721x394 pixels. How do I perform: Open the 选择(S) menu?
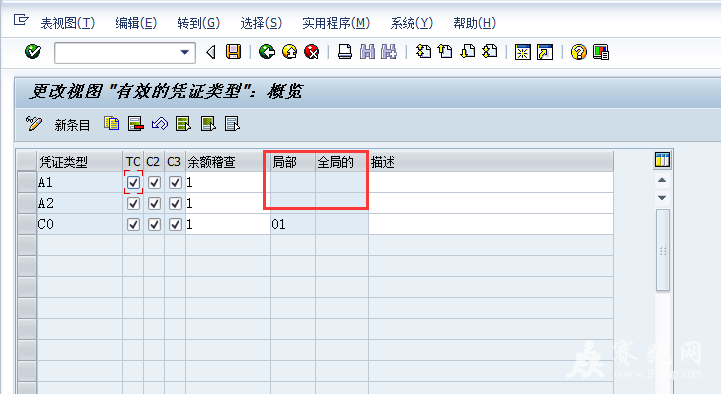pyautogui.click(x=261, y=23)
